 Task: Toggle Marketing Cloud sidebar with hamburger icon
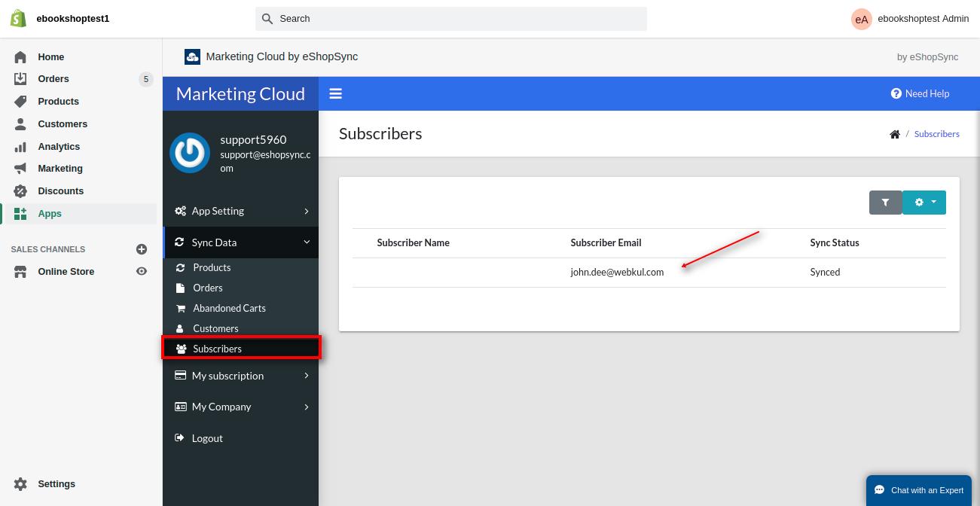click(336, 94)
